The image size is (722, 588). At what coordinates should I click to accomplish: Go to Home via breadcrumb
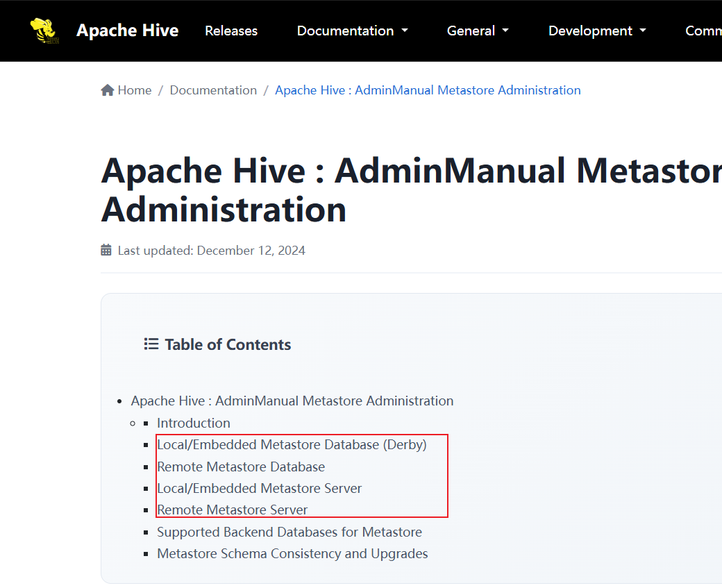135,90
